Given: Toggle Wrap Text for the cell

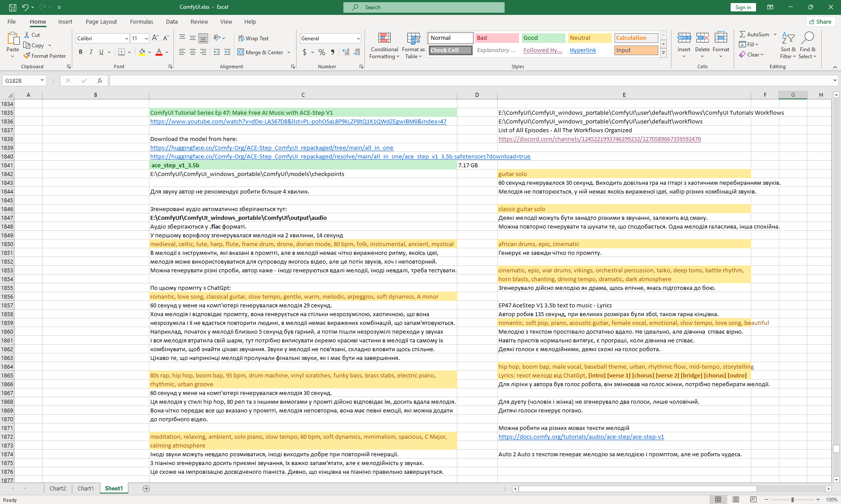Looking at the screenshot, I should pos(253,38).
